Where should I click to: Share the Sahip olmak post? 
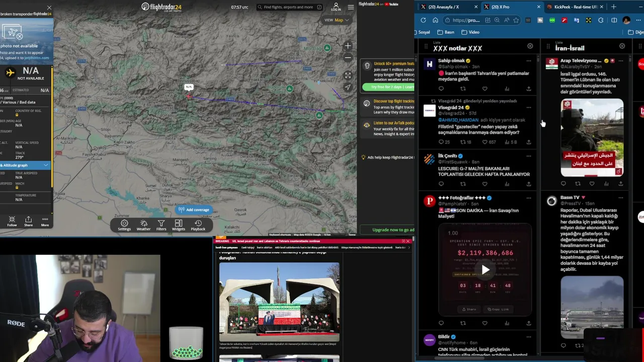[528, 88]
